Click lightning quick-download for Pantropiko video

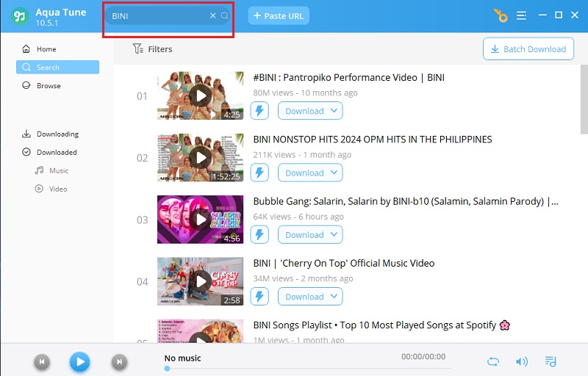(259, 111)
